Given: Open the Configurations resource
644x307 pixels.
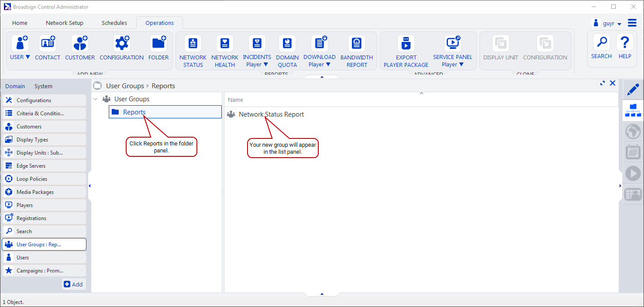Looking at the screenshot, I should (44, 100).
